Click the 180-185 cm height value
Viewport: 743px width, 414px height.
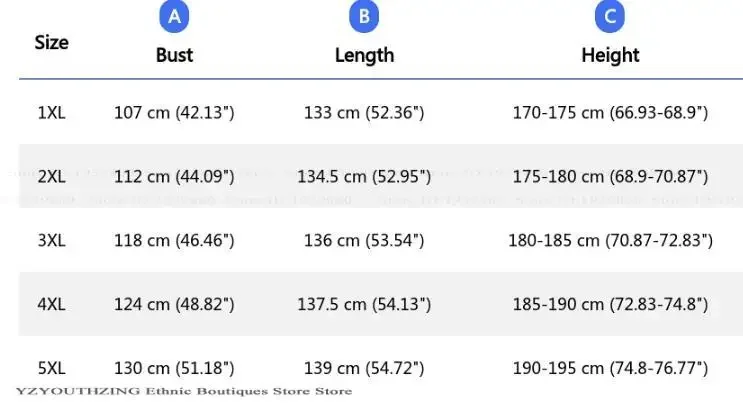coord(610,240)
